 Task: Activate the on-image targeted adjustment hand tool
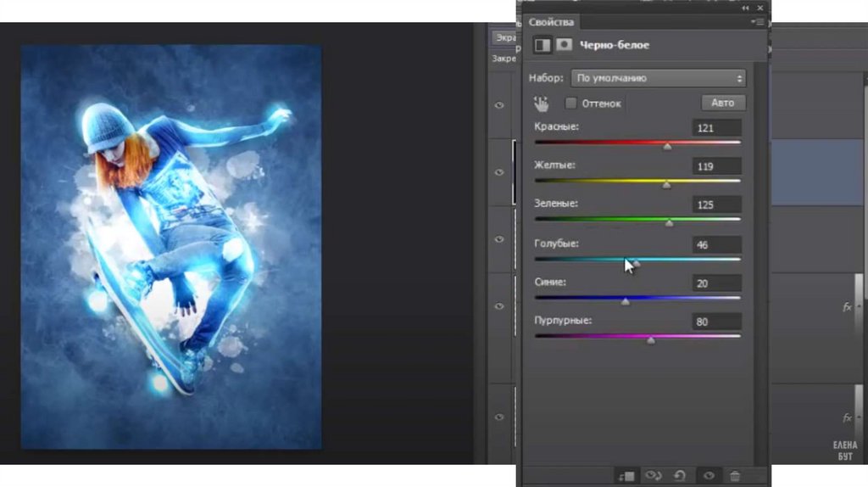[x=541, y=104]
